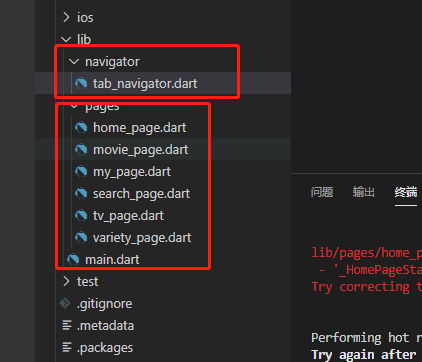Screen dimensions: 422x362
Task: Collapse the navigator folder chevron
Action: tap(74, 61)
